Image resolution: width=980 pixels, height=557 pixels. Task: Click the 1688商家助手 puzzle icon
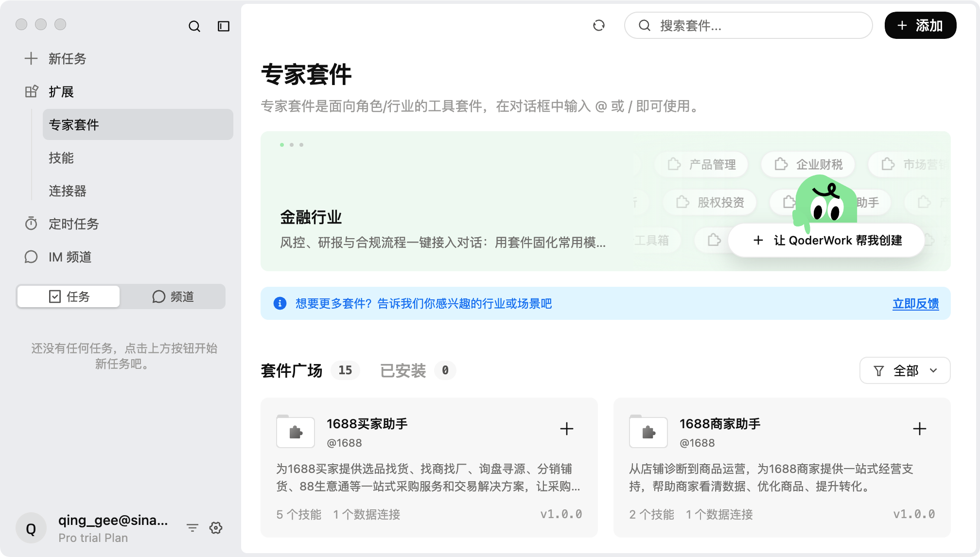(648, 432)
